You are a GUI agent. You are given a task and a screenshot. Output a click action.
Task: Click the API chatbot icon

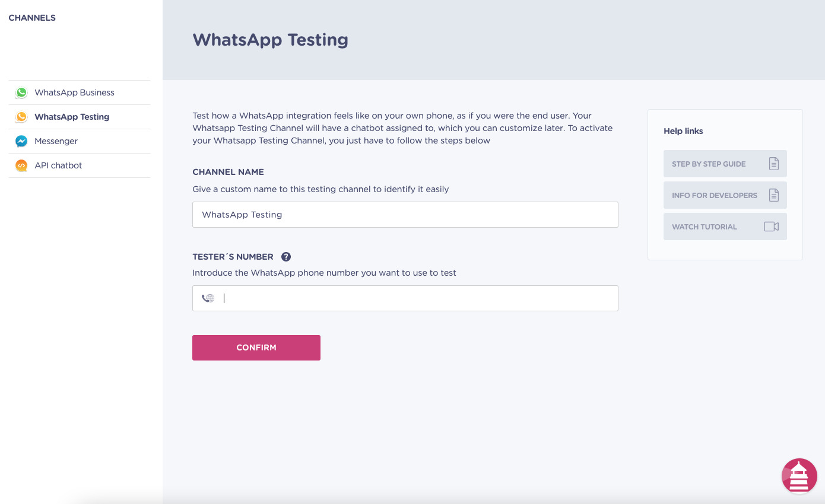[21, 165]
